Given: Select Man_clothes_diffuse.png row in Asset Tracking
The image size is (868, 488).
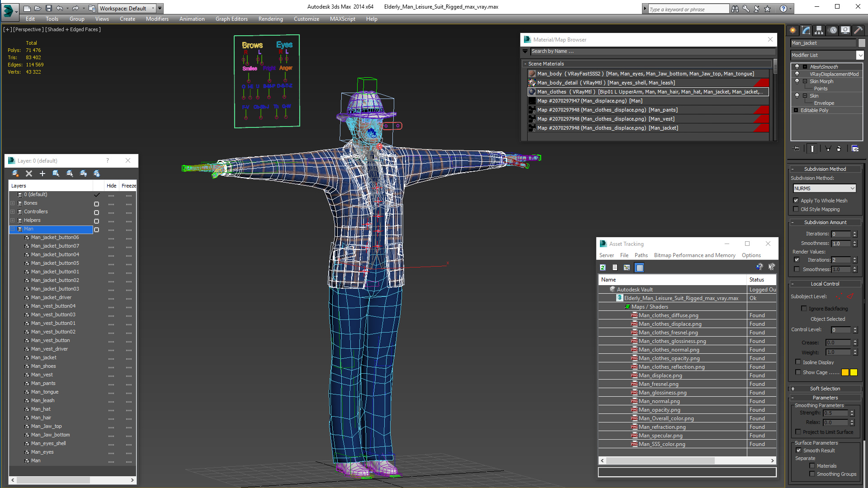Looking at the screenshot, I should [x=687, y=315].
